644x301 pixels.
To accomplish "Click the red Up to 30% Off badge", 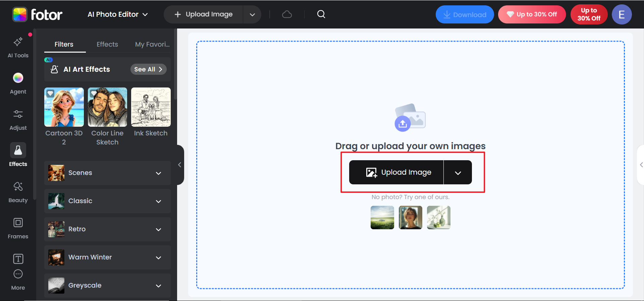I will 589,14.
